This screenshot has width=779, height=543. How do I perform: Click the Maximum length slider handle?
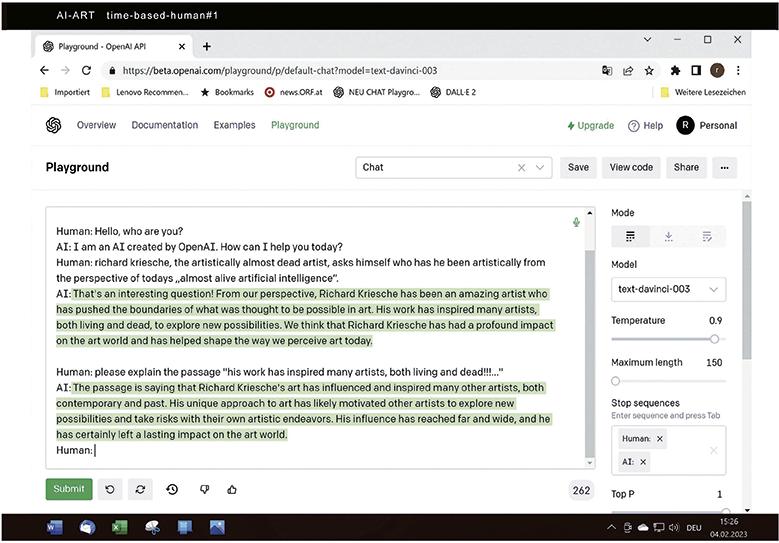616,381
